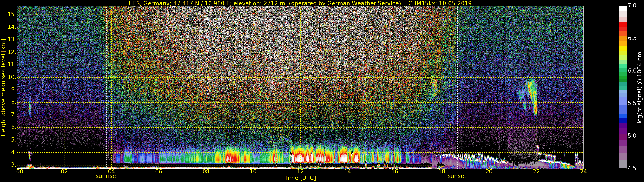The height and width of the screenshot is (182, 644).
Task: Click the sunrise label under the time axis
Action: tap(106, 176)
